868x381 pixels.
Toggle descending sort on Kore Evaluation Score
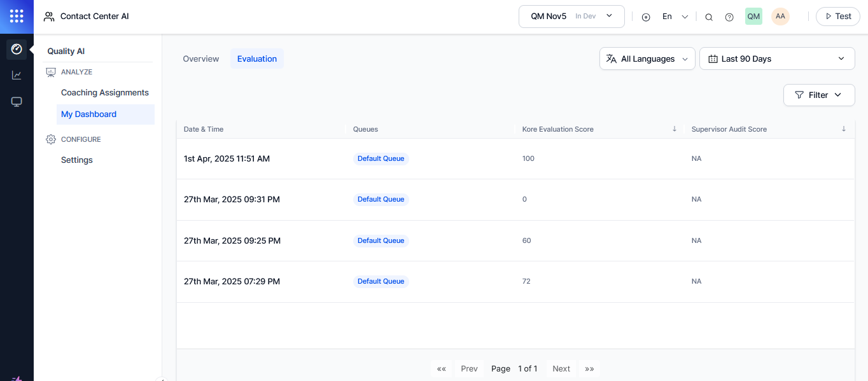(x=675, y=128)
